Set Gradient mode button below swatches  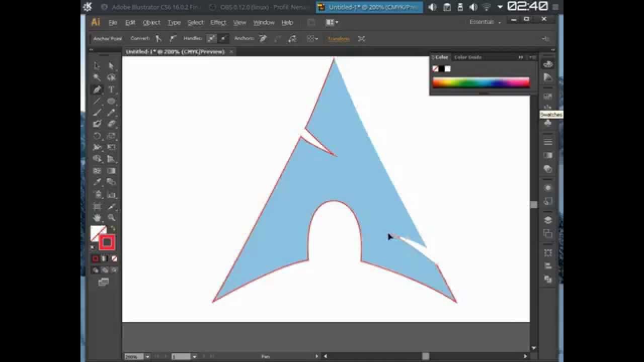pyautogui.click(x=104, y=258)
